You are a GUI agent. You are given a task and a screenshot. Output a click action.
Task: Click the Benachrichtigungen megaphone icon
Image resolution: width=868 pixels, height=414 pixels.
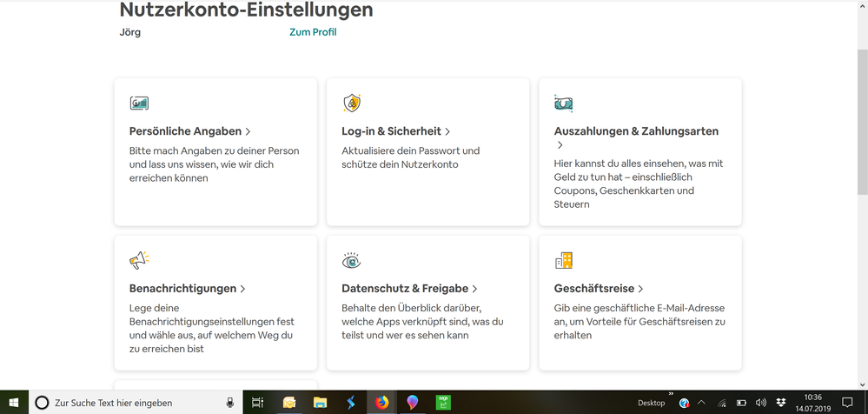(x=139, y=260)
